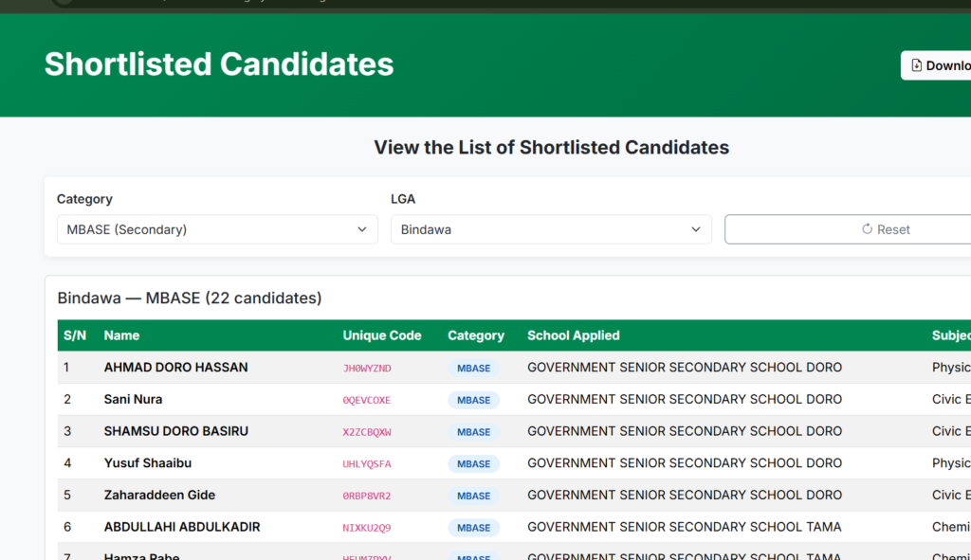Click the Reset button
Viewport: 971px width, 560px height.
pyautogui.click(x=848, y=229)
